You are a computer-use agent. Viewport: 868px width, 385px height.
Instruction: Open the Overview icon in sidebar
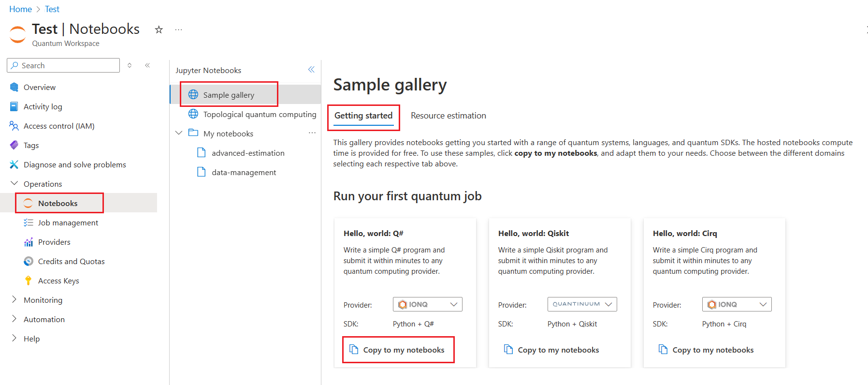click(x=14, y=87)
